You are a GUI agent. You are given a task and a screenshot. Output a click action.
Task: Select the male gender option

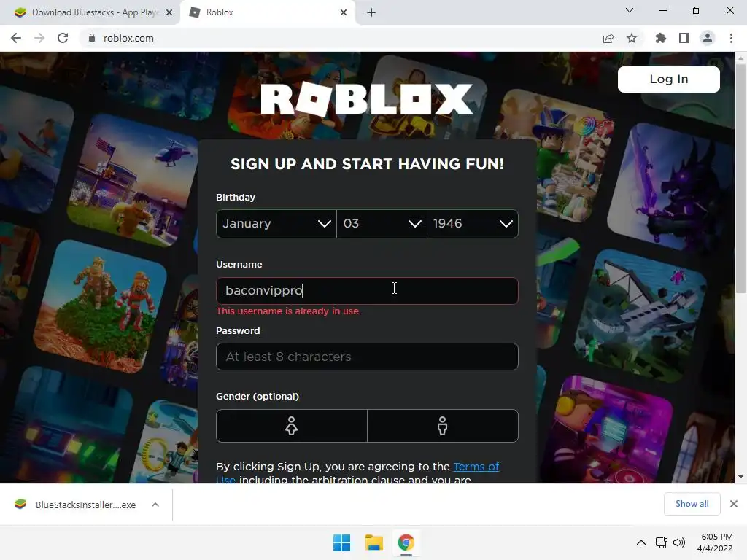pos(443,426)
